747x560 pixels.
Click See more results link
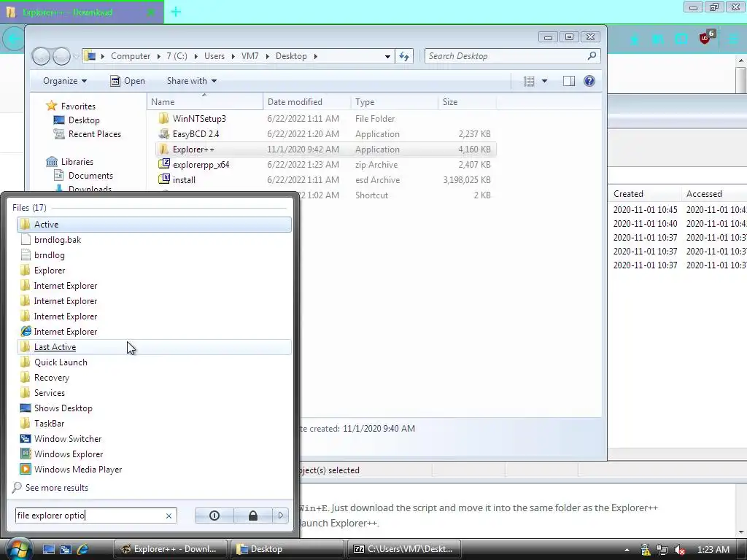pos(56,488)
